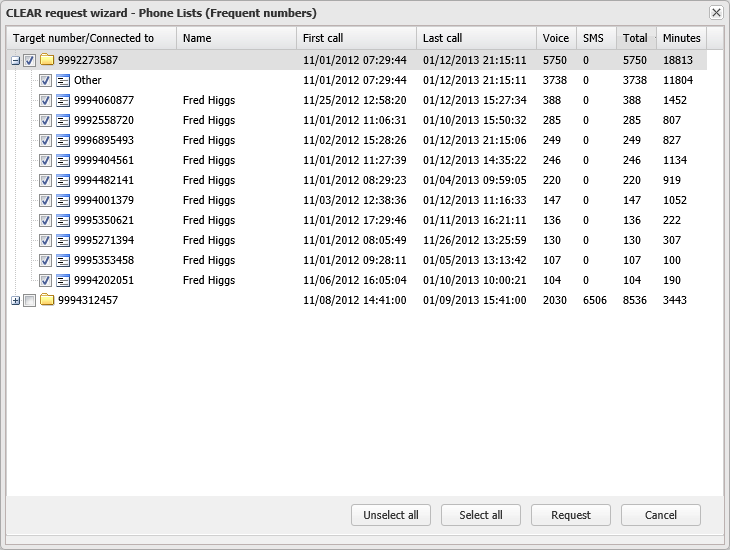Screen dimensions: 730x550
Task: Click the folder icon for 9994312457
Action: [46, 300]
